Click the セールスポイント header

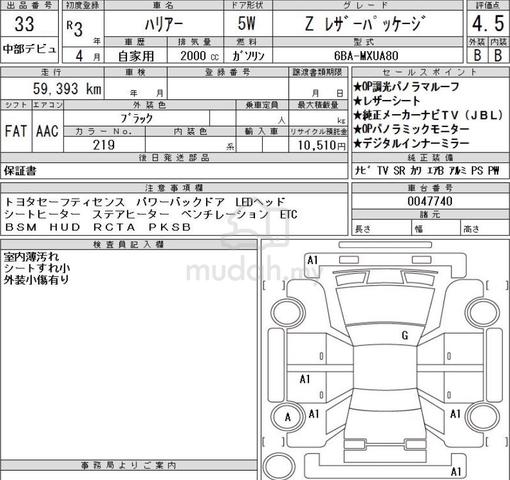430,72
